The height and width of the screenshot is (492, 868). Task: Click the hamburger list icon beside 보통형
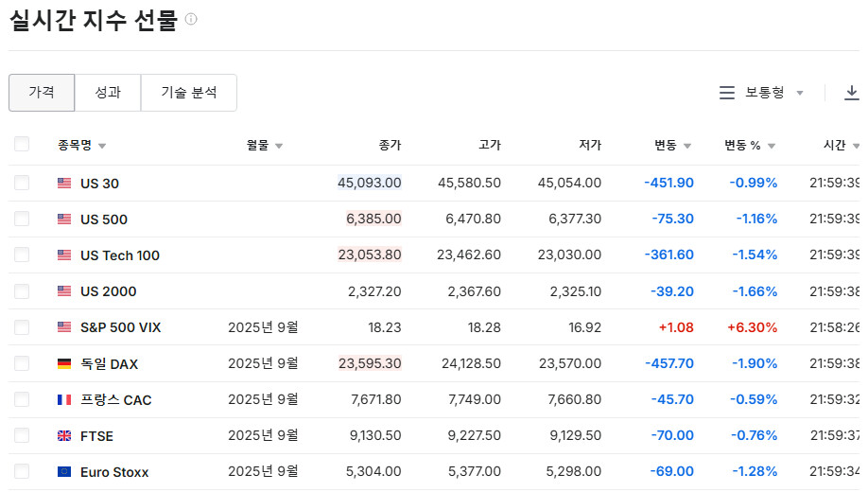tap(727, 93)
